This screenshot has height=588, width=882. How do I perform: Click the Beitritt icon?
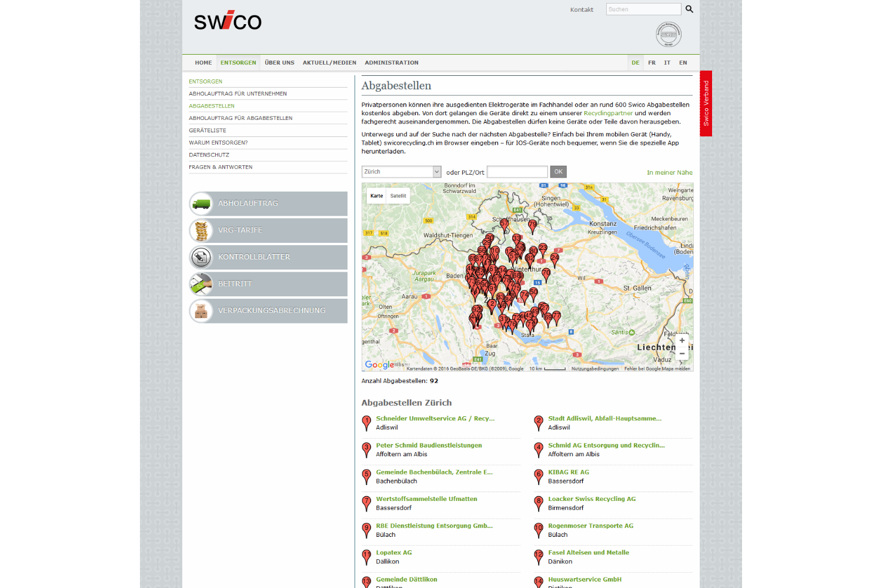point(201,284)
